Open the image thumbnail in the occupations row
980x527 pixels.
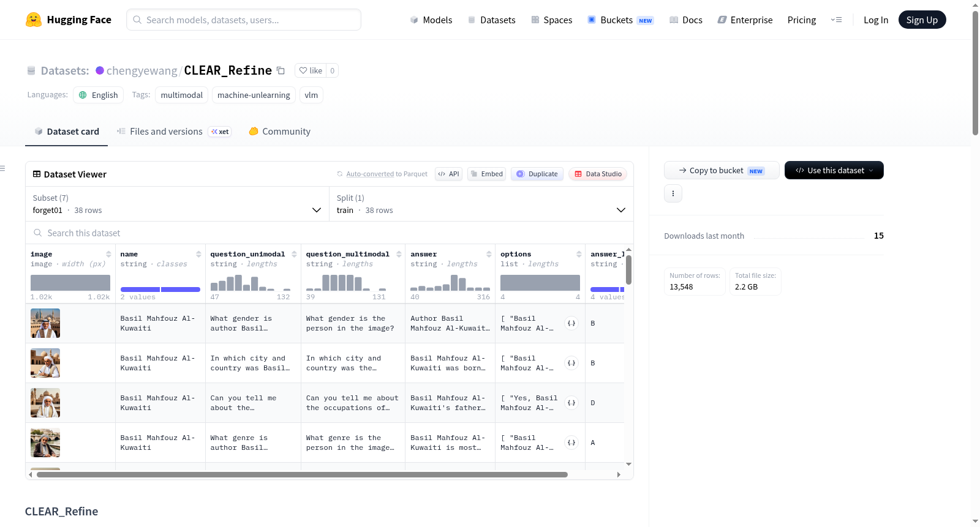point(45,403)
